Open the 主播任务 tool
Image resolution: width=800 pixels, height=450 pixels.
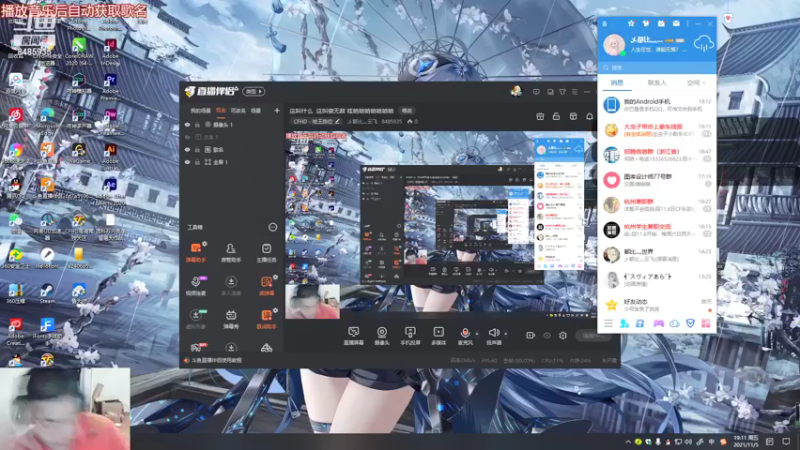click(266, 253)
